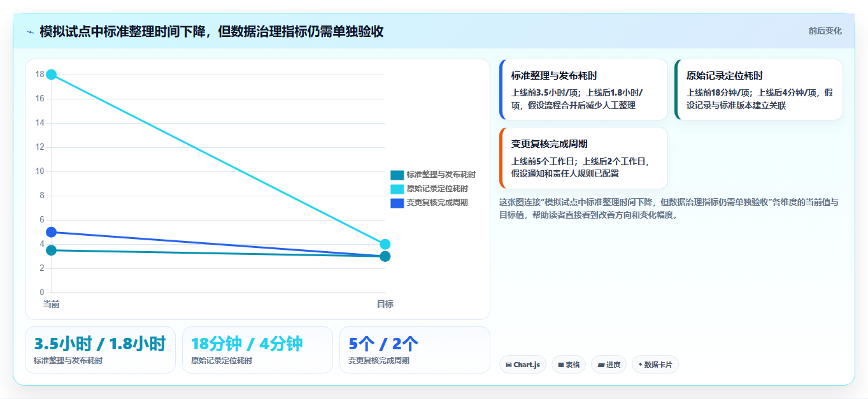868x399 pixels.
Task: Click the 标准整理与发布耗时 card title on the right
Action: 554,76
